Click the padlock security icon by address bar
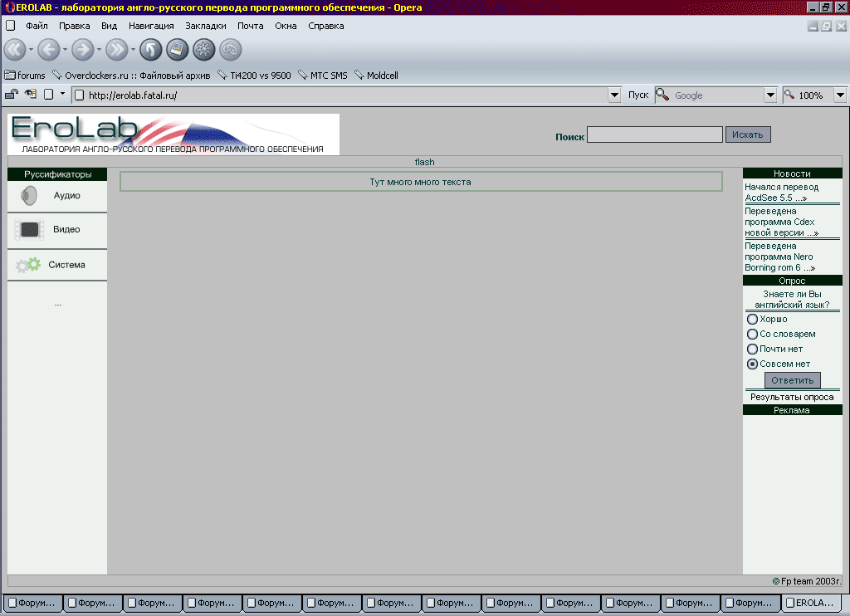The width and height of the screenshot is (850, 616). pos(12,95)
